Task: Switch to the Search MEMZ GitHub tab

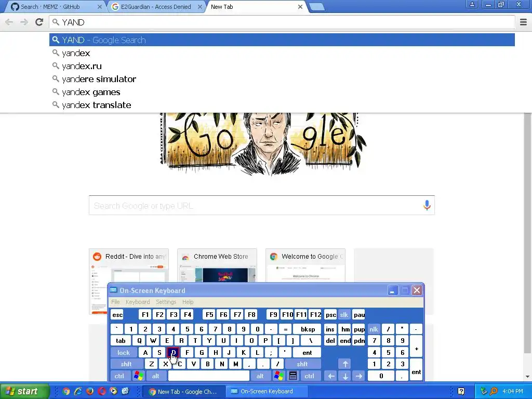Action: click(x=51, y=7)
